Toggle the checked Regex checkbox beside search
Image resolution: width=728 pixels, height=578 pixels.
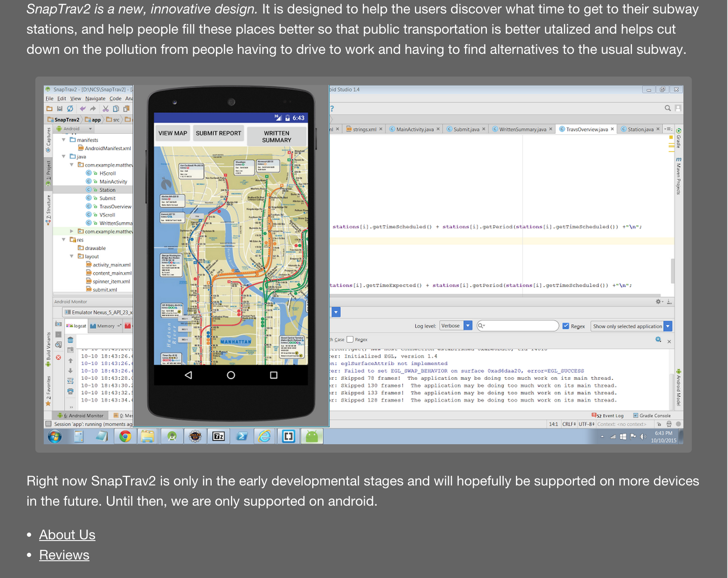click(x=566, y=326)
